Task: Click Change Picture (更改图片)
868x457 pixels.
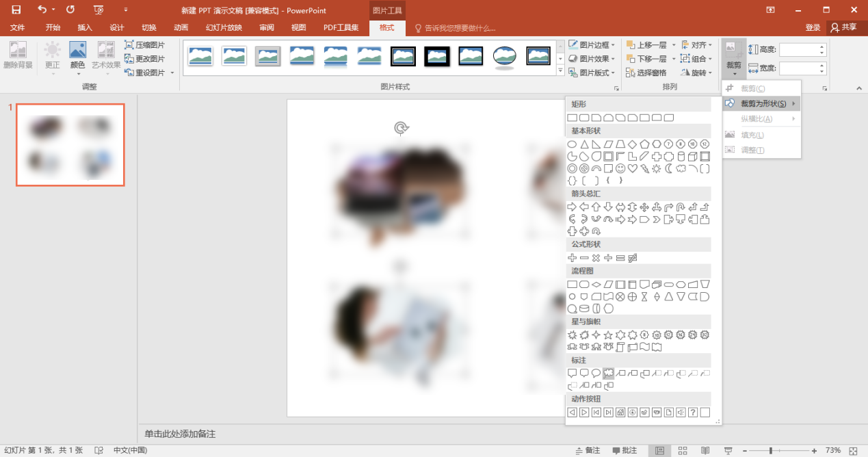Action: tap(145, 59)
